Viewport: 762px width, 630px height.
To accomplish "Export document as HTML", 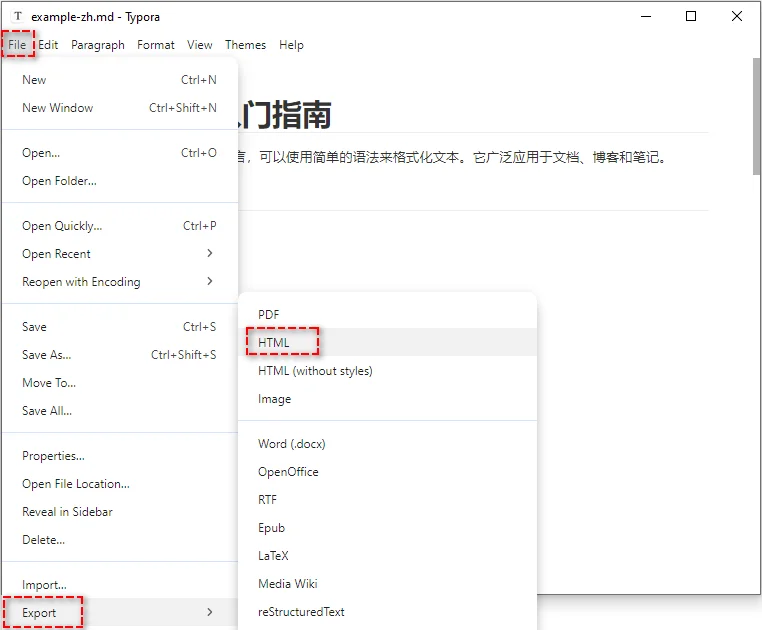I will coord(387,343).
